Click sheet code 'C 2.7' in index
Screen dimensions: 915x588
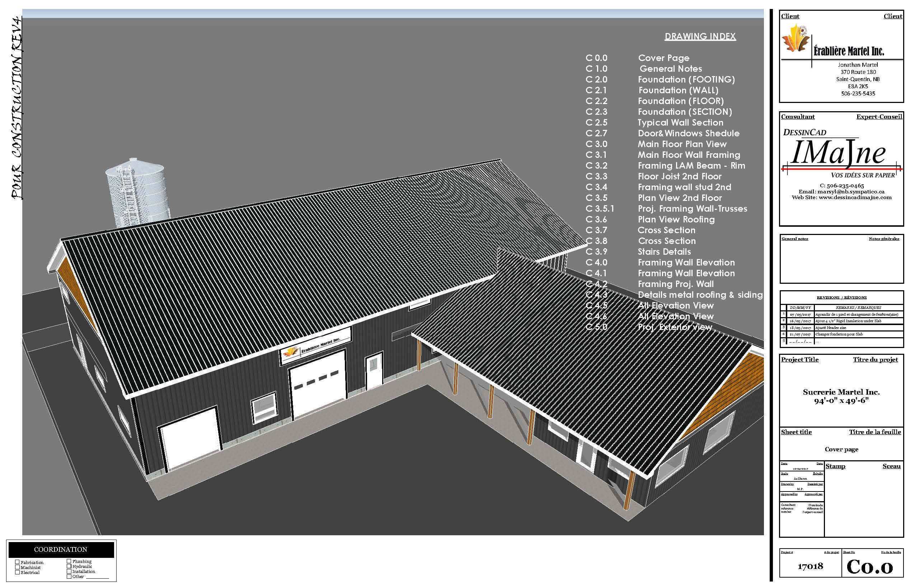pos(596,133)
